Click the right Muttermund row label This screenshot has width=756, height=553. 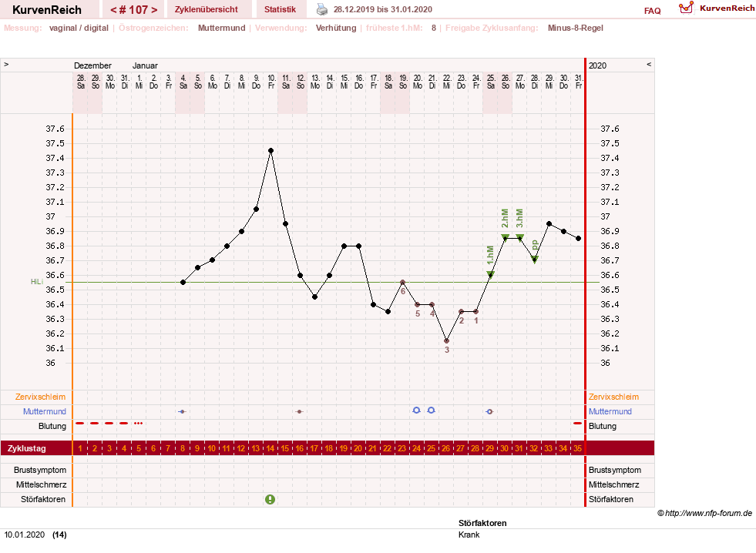610,411
